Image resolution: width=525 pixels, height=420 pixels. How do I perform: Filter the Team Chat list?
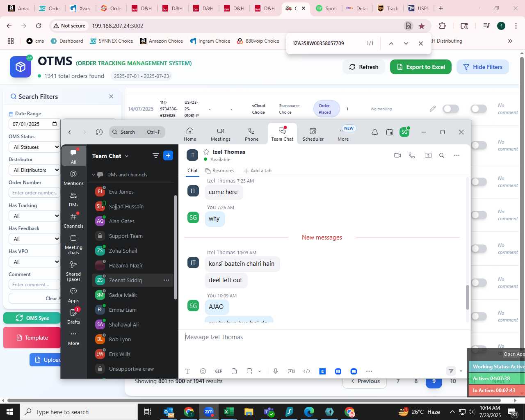[x=155, y=155]
